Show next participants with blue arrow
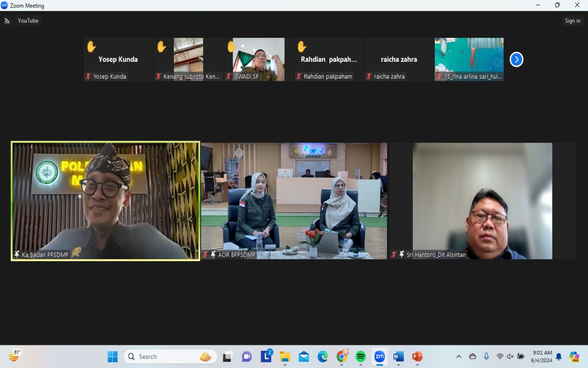 point(516,59)
